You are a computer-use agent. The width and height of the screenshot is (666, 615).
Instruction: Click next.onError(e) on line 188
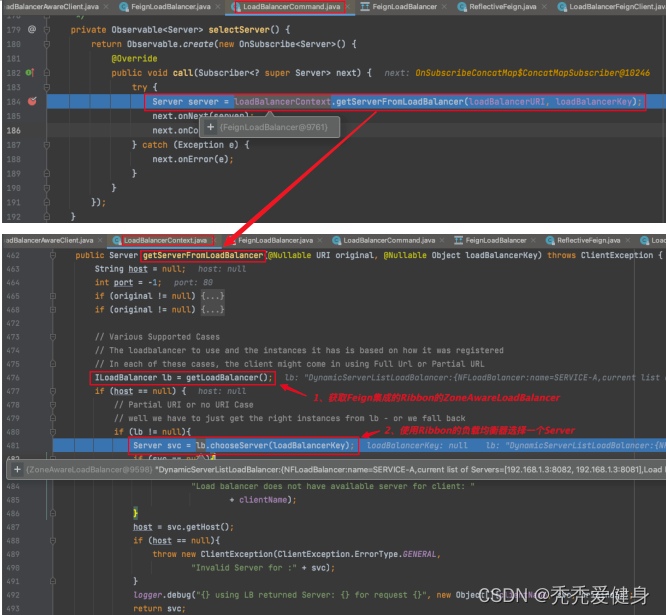(x=193, y=159)
